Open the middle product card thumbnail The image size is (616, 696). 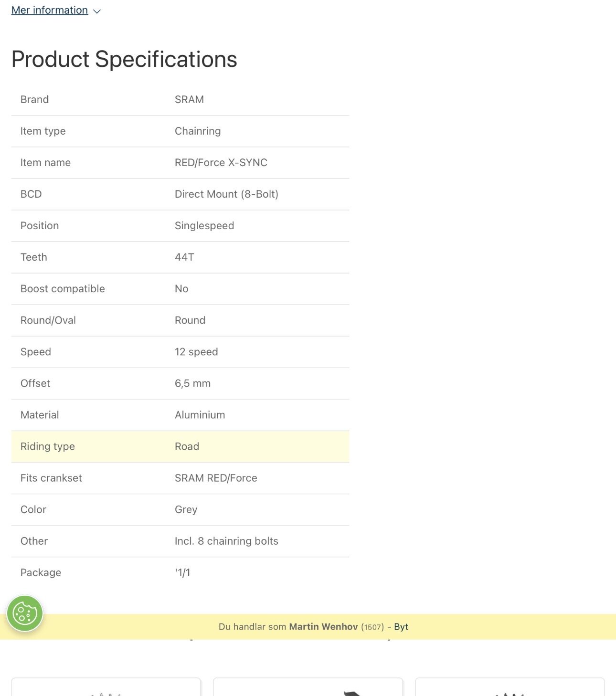[308, 687]
